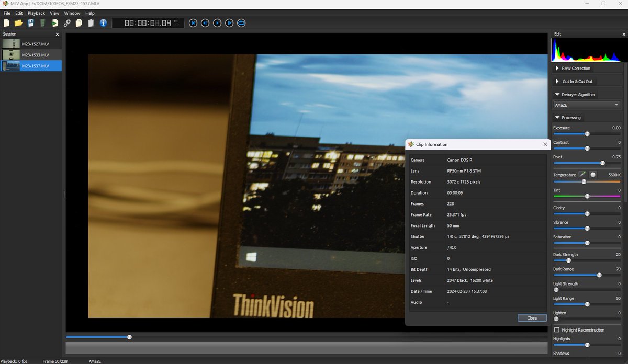Click the 5600 K temperature value

click(x=614, y=175)
